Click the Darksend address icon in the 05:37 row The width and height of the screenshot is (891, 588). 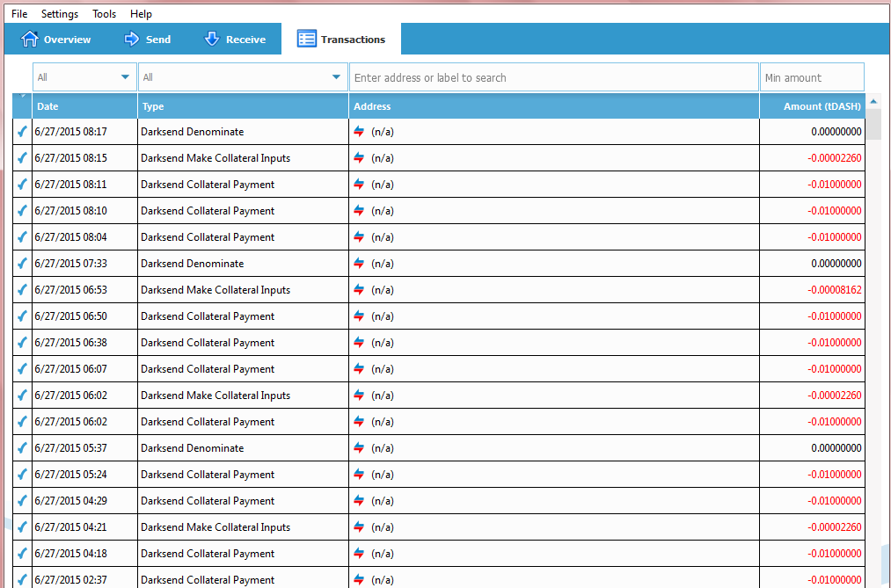(359, 448)
